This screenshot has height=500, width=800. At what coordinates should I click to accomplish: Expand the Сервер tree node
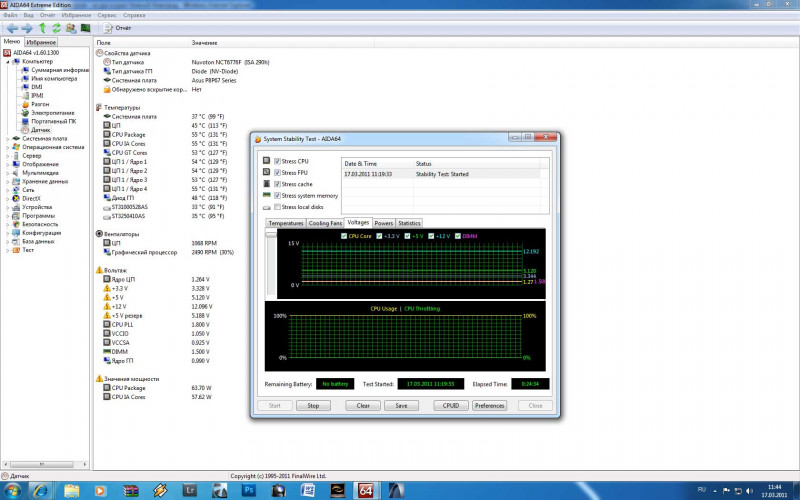pyautogui.click(x=8, y=156)
